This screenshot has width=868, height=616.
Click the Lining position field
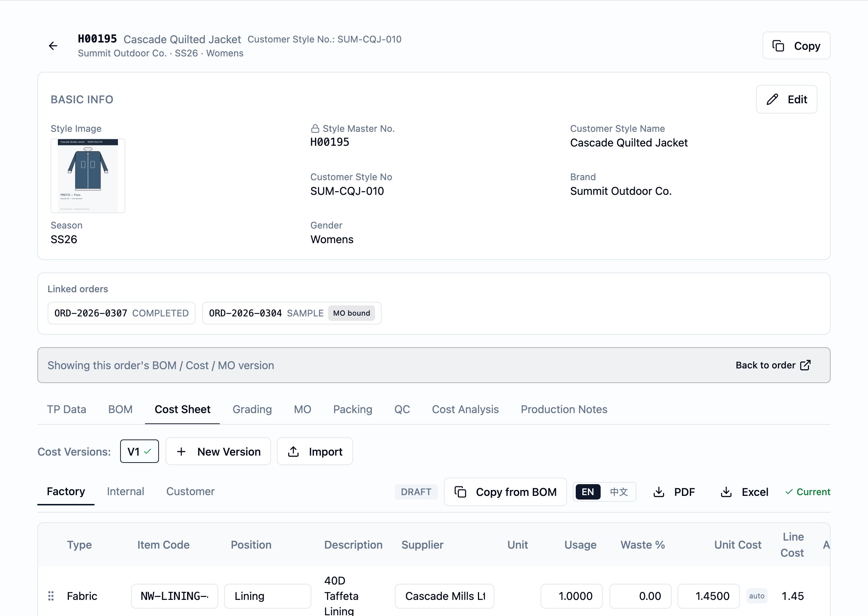tap(267, 596)
